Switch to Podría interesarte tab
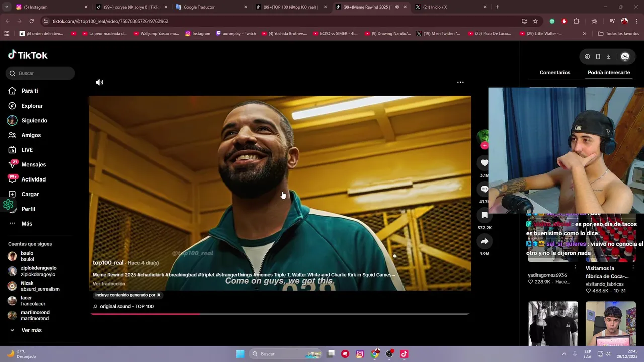Screen dimensions: 644x362 tap(609, 73)
